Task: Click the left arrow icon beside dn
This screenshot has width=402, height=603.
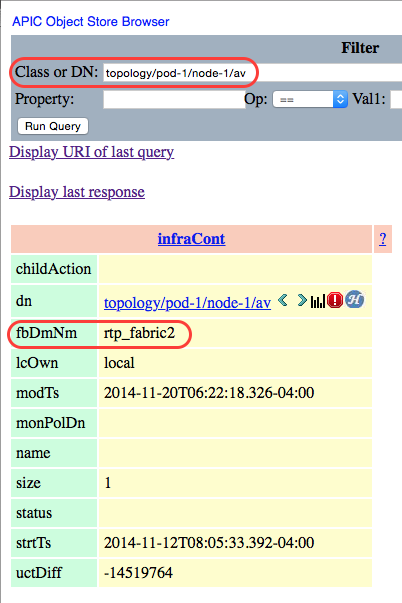Action: point(283,300)
